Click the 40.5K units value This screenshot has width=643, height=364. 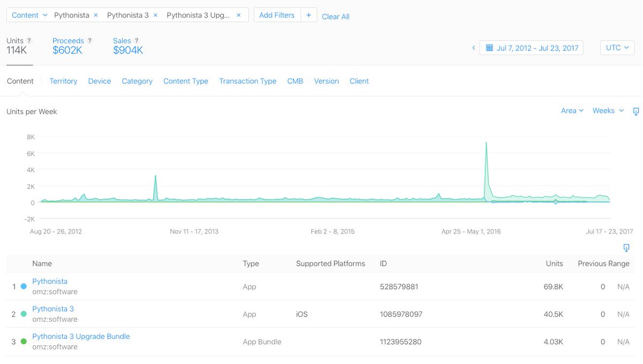coord(553,314)
